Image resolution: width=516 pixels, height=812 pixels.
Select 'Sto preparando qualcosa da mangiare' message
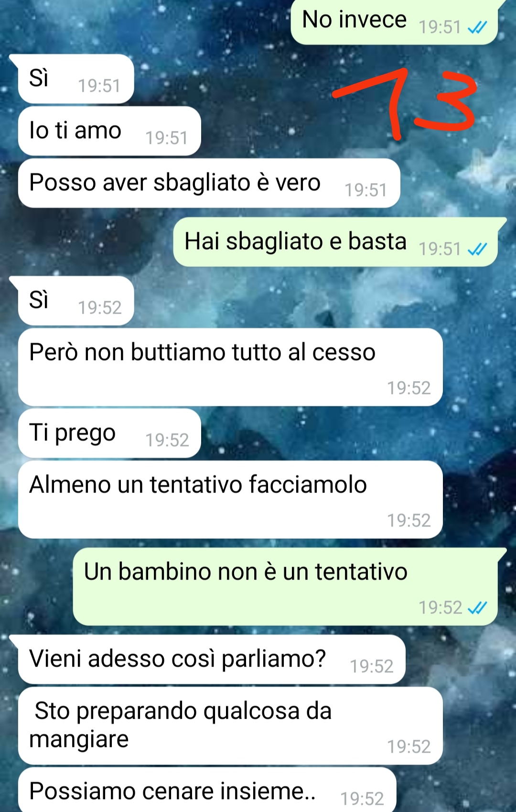(230, 726)
